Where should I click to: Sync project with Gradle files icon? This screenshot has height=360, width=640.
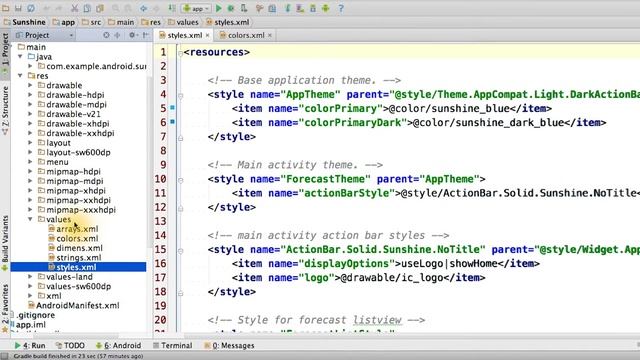point(287,8)
